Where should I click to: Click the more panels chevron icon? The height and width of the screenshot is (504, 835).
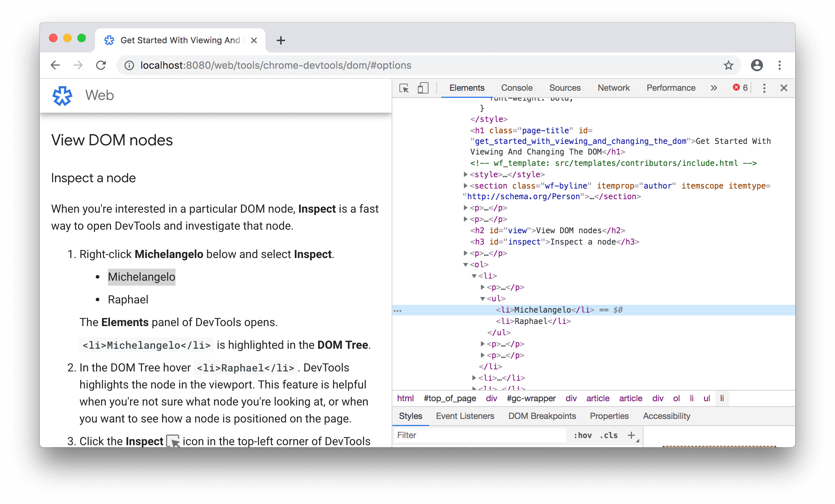713,88
